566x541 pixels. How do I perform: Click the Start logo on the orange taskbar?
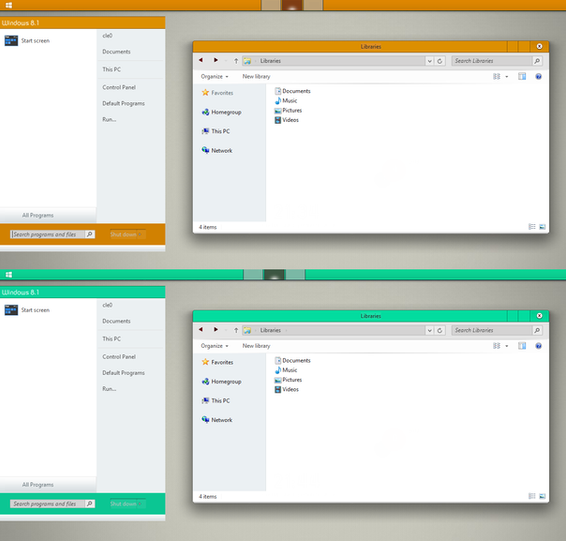point(9,5)
